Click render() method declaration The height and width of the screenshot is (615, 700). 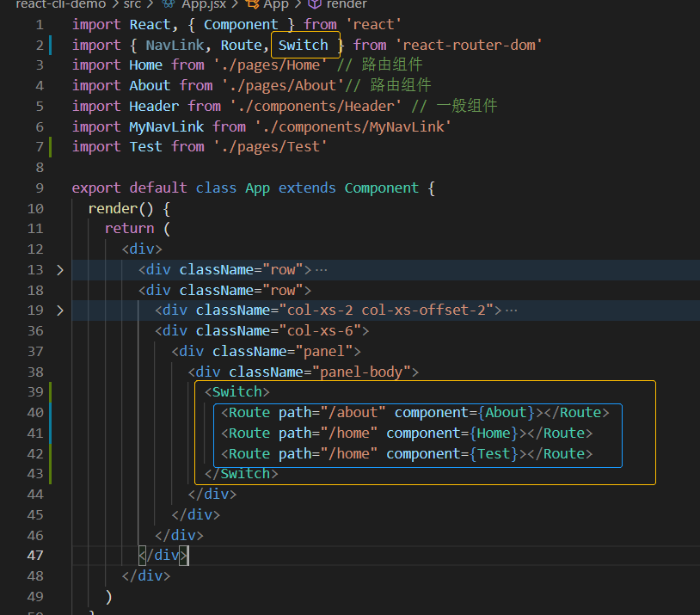[x=120, y=208]
